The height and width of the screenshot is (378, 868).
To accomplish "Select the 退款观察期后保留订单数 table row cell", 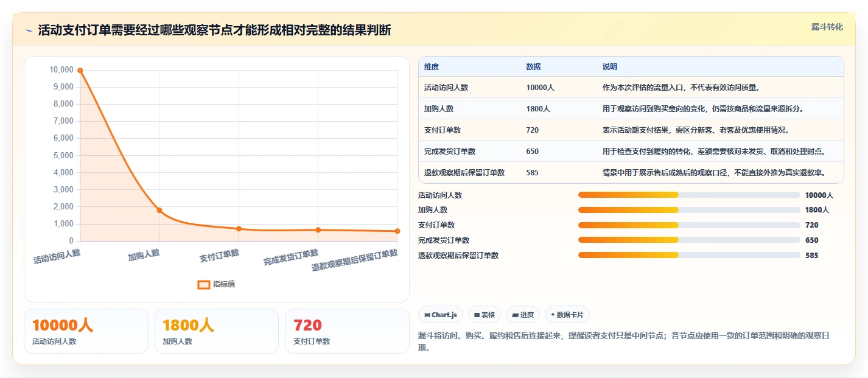I will pos(464,173).
